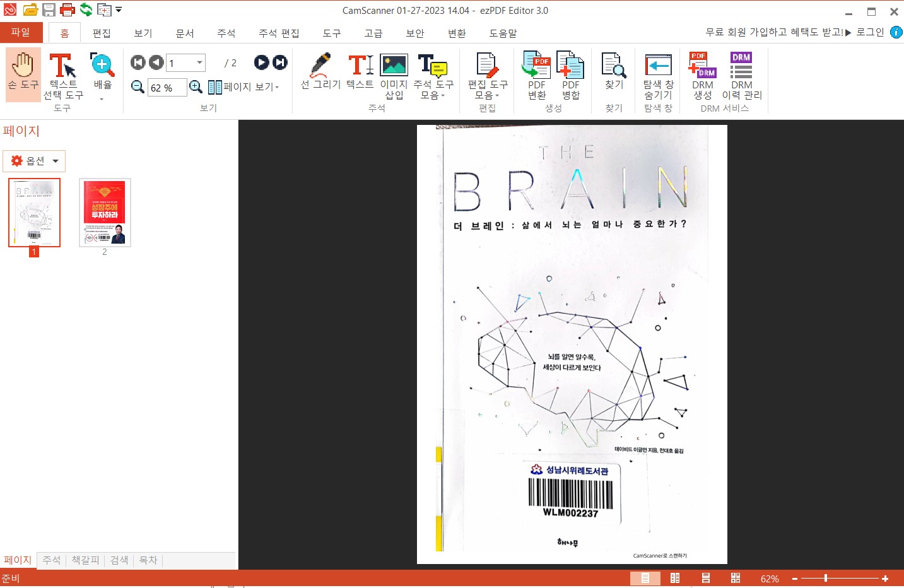
Task: Switch to the Annotation (주석) ribbon tab
Action: tap(226, 33)
